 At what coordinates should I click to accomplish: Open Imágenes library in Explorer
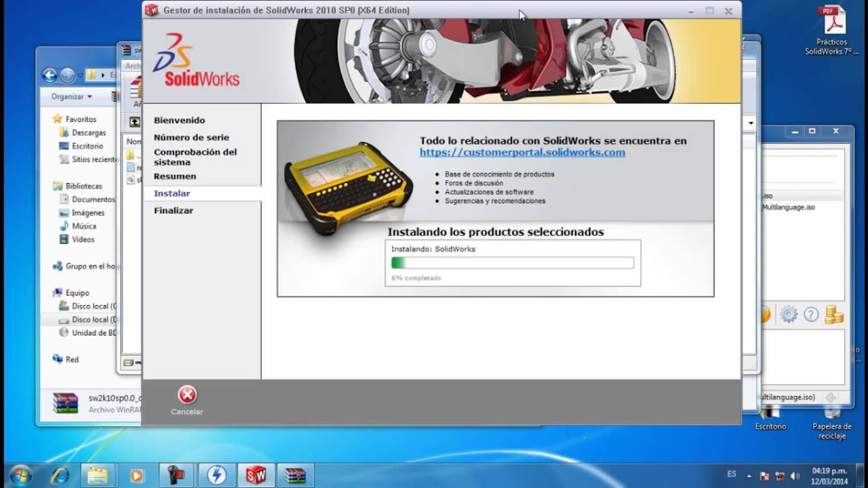88,213
